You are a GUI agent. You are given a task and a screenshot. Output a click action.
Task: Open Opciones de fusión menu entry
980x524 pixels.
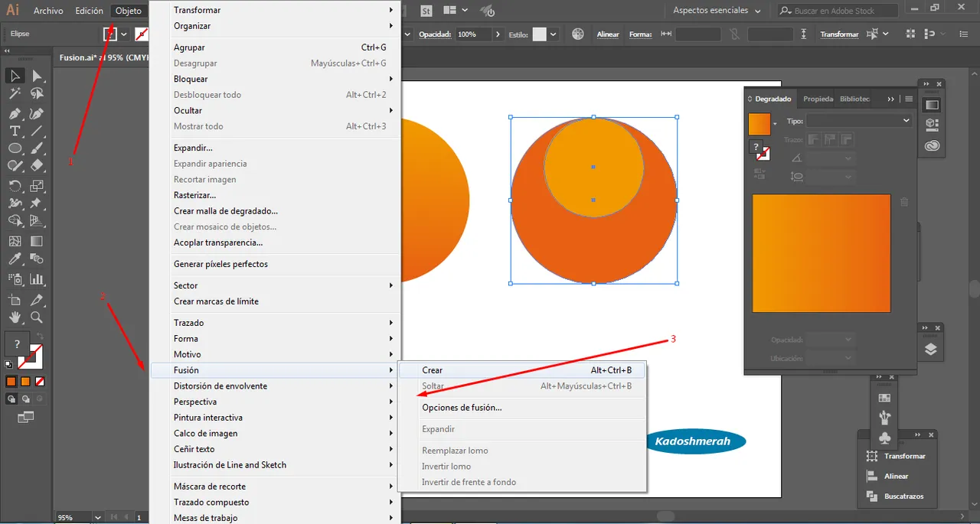click(462, 408)
